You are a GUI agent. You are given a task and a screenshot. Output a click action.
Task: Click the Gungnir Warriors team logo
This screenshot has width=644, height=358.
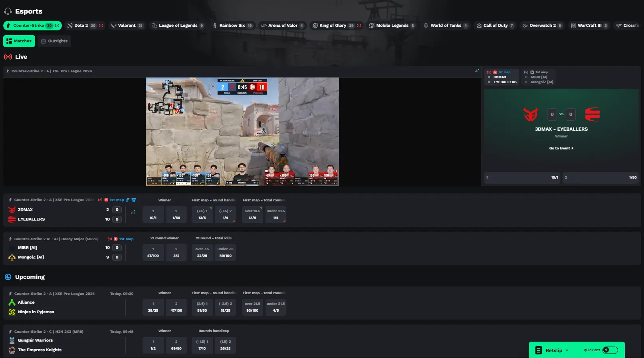(x=12, y=340)
